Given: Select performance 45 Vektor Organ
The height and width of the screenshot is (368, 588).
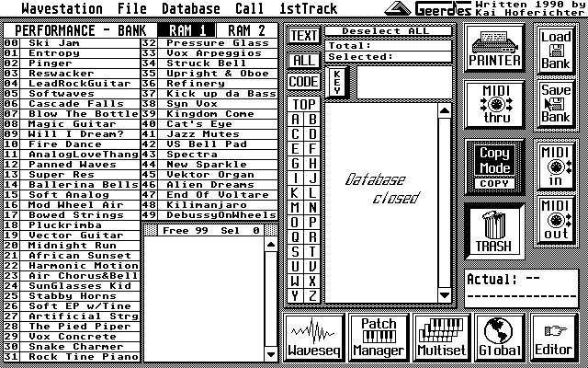Looking at the screenshot, I should pos(209,175).
